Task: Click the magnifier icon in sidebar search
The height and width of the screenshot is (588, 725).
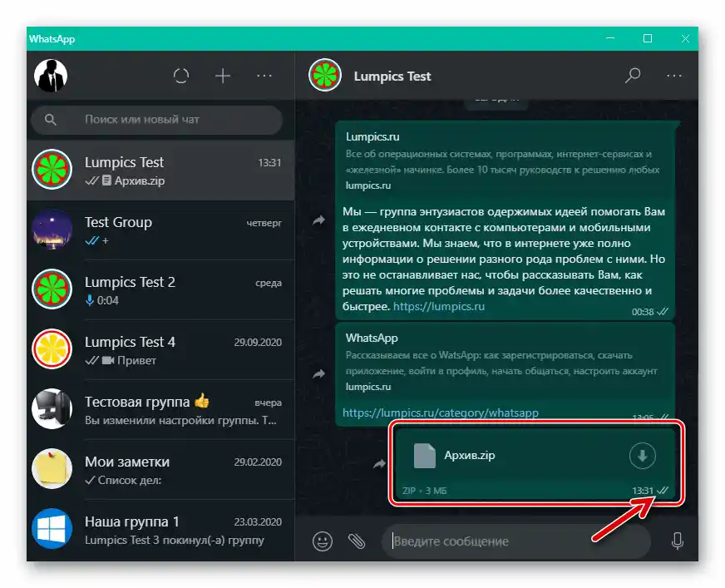Action: pyautogui.click(x=51, y=121)
